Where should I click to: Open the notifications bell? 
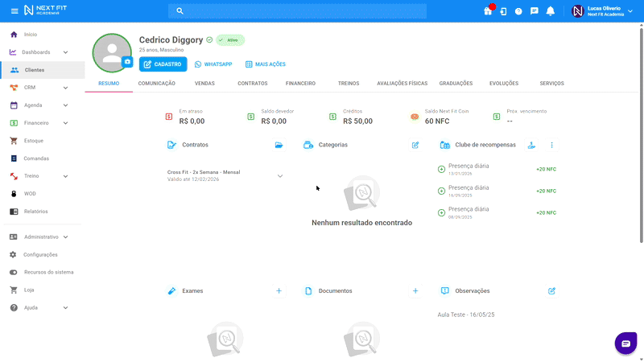[551, 11]
